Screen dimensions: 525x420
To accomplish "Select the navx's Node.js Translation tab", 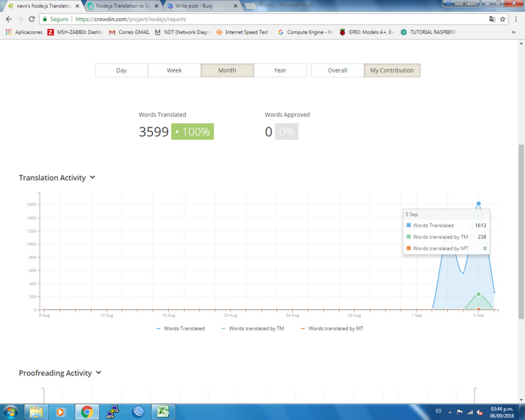I will (43, 6).
